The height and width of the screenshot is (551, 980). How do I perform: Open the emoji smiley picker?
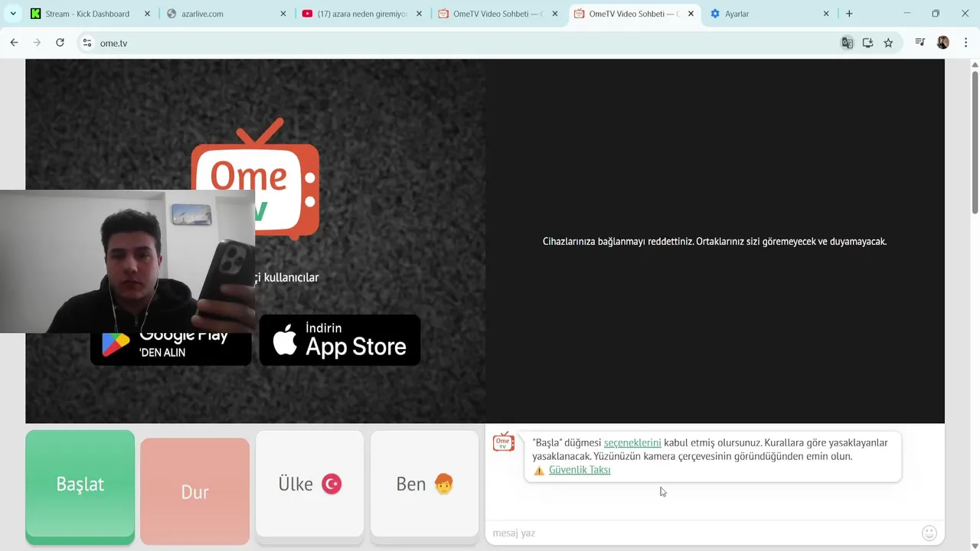click(x=929, y=533)
